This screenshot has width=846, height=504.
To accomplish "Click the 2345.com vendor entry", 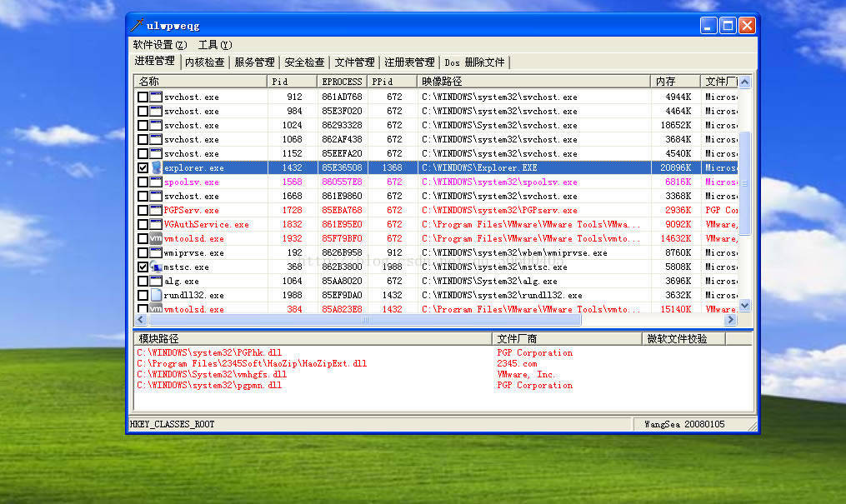I will (x=517, y=363).
